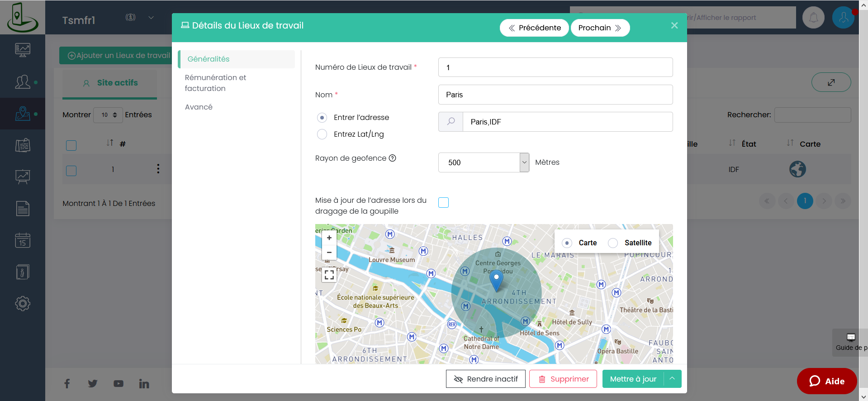Open the info book icon in sidebar
The width and height of the screenshot is (868, 401).
pos(23,272)
